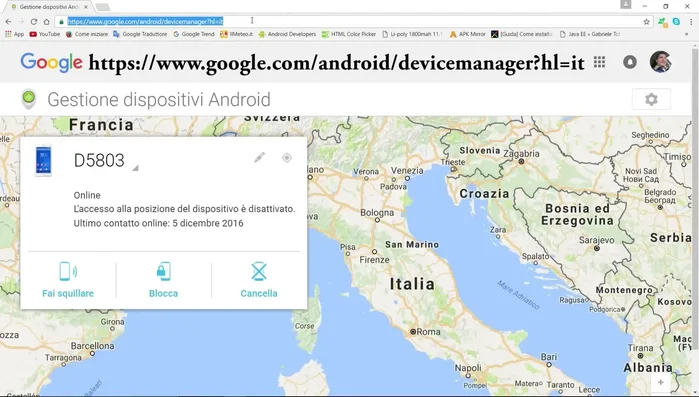Open the Google Traduttore bookmark
The width and height of the screenshot is (699, 397).
[x=140, y=34]
